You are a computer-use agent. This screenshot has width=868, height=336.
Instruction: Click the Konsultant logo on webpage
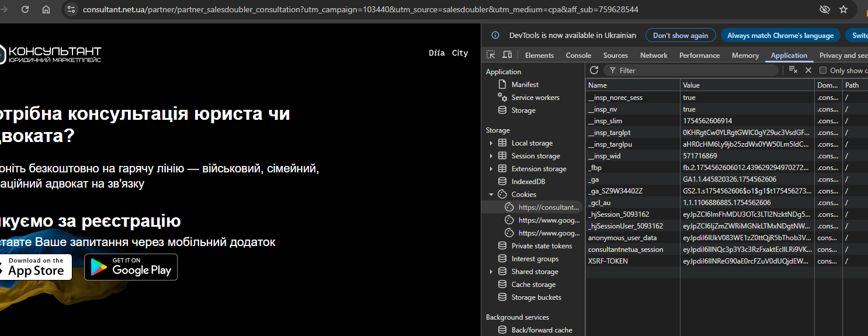(x=51, y=55)
